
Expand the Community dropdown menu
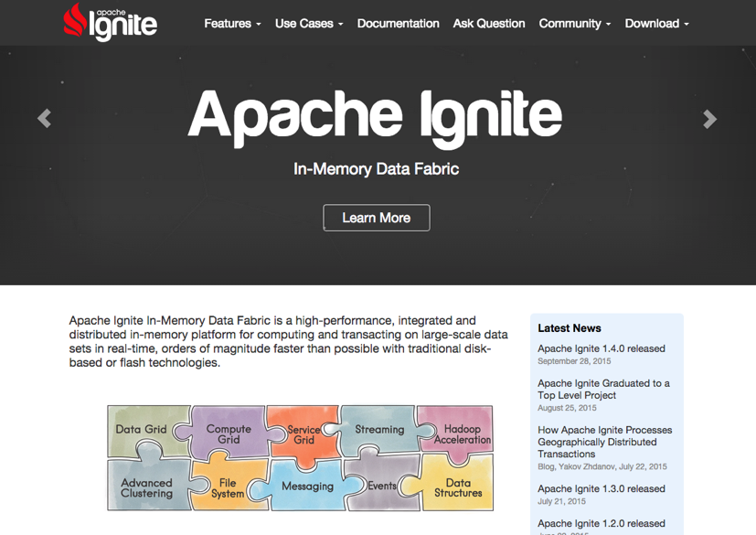574,24
